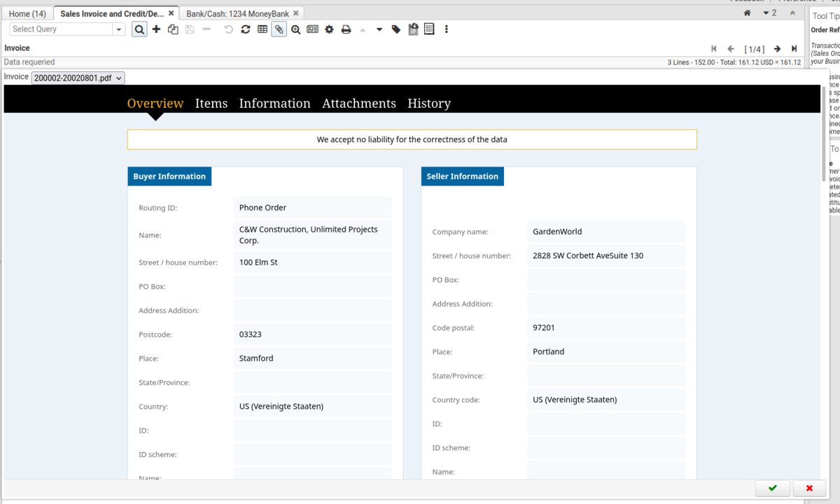Switch to the Items tab

coord(211,103)
